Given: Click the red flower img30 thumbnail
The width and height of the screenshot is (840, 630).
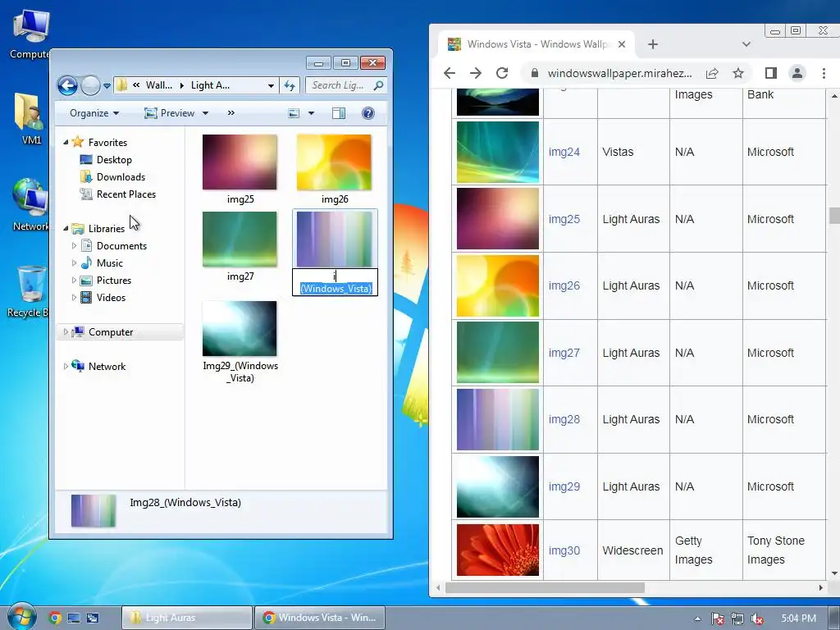Looking at the screenshot, I should (498, 550).
